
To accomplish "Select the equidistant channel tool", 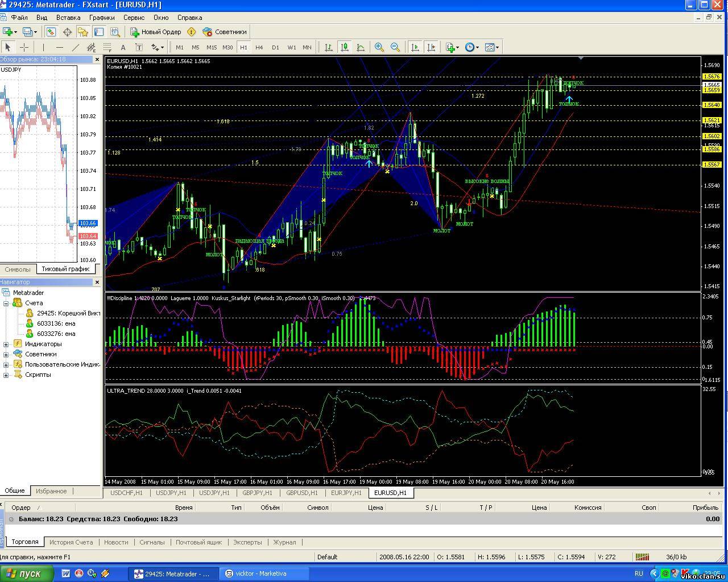I will tap(91, 47).
